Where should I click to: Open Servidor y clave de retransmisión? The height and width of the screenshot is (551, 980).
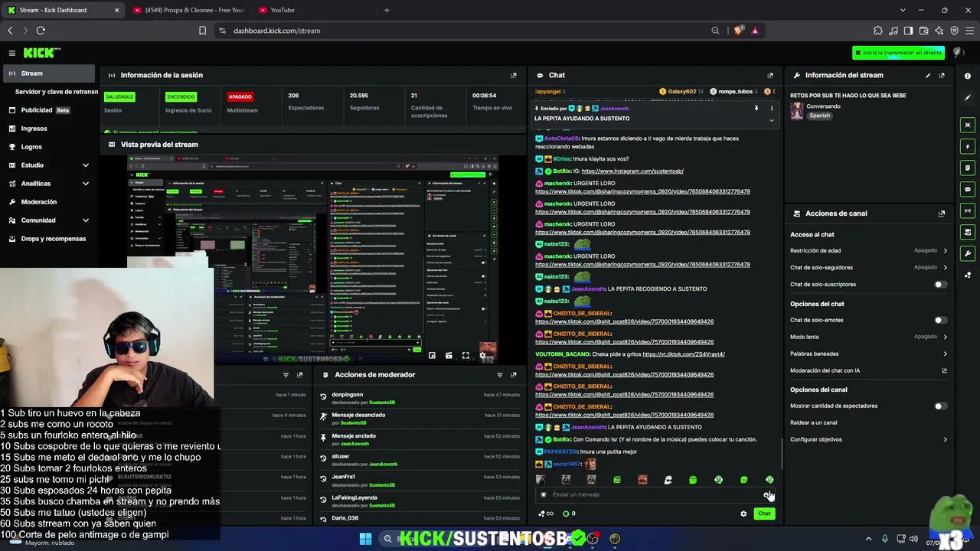click(x=57, y=92)
